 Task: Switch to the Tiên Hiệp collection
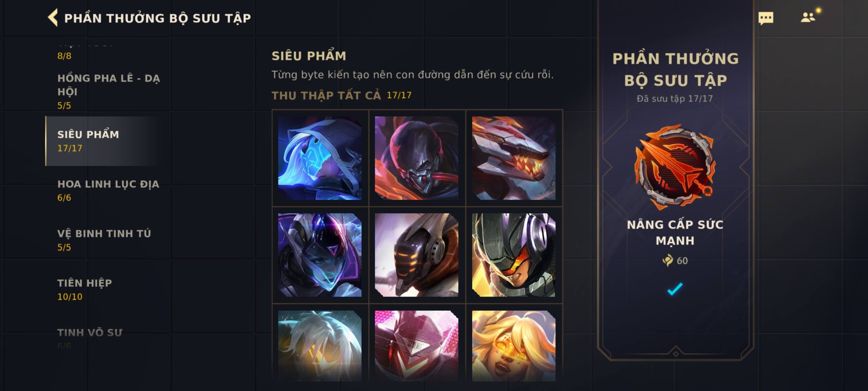point(108,289)
